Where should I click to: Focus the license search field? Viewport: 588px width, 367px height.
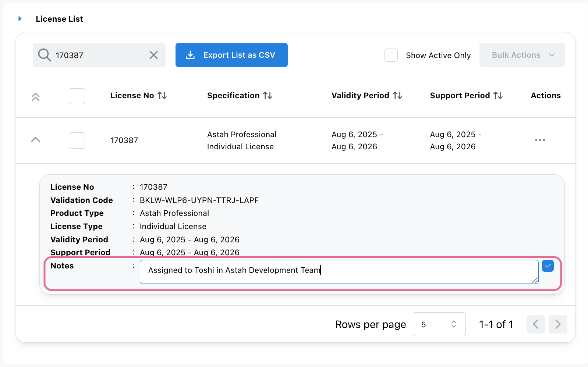point(99,55)
